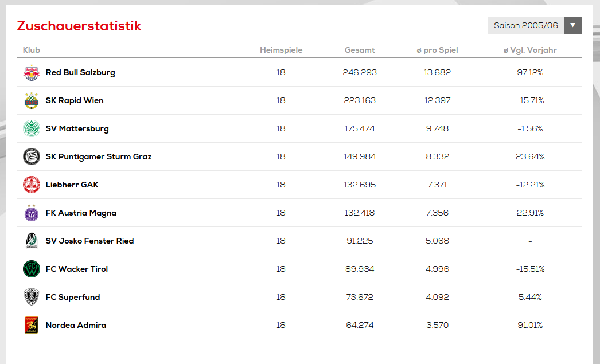
Task: Click the home games count for Nordea Admira
Action: [281, 325]
